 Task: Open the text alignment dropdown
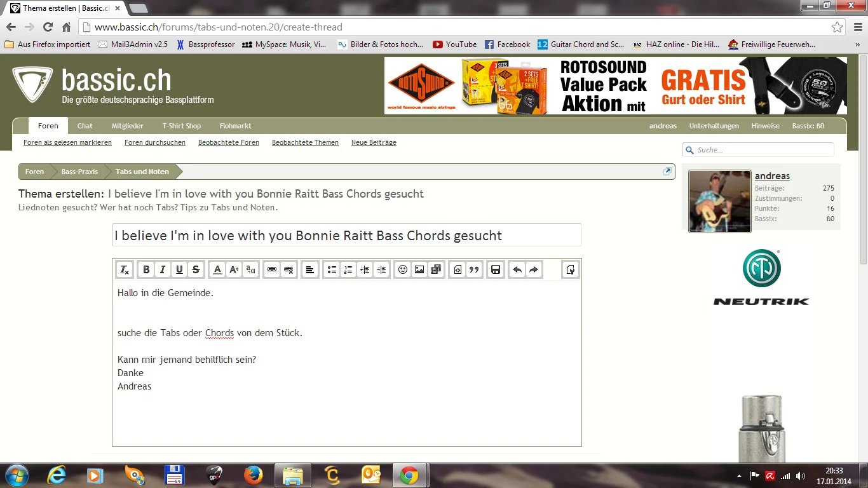(309, 269)
